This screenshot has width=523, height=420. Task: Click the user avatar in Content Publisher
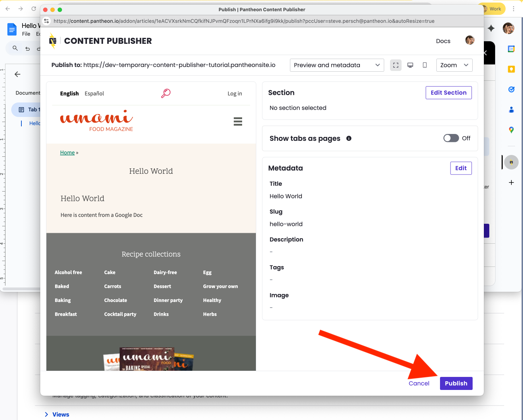coord(470,41)
